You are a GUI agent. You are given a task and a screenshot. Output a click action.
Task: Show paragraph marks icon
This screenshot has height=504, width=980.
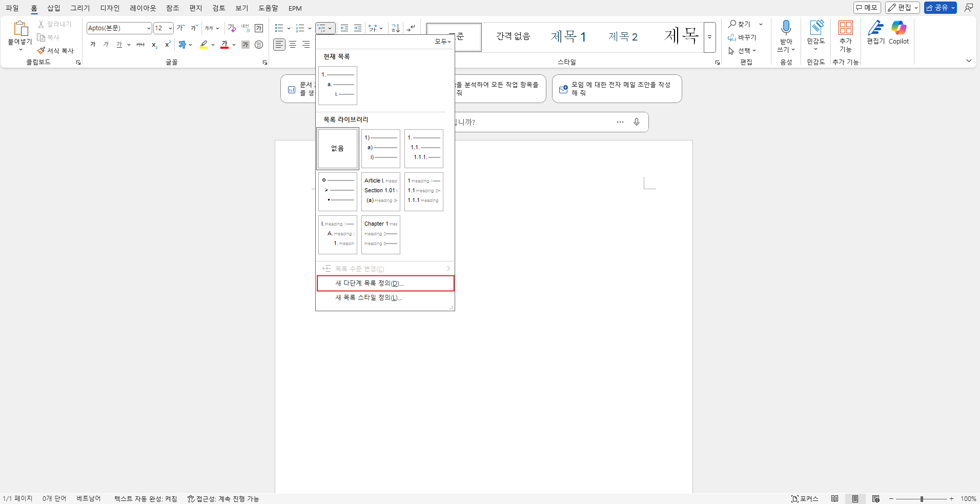click(411, 28)
